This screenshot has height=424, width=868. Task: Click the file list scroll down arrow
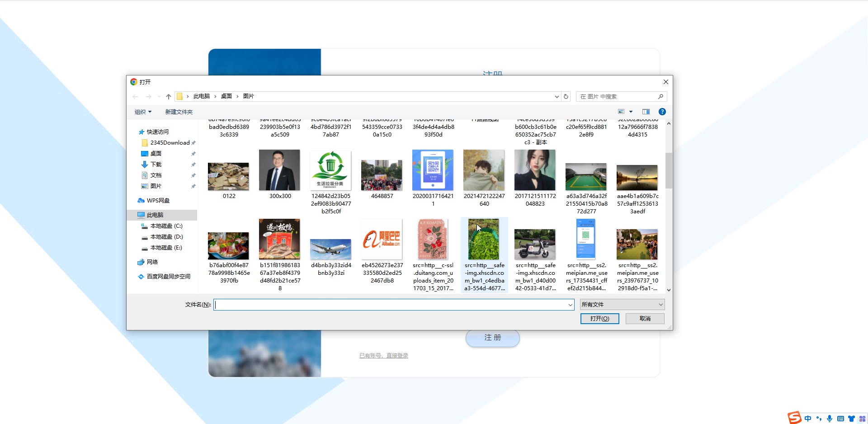pos(669,290)
